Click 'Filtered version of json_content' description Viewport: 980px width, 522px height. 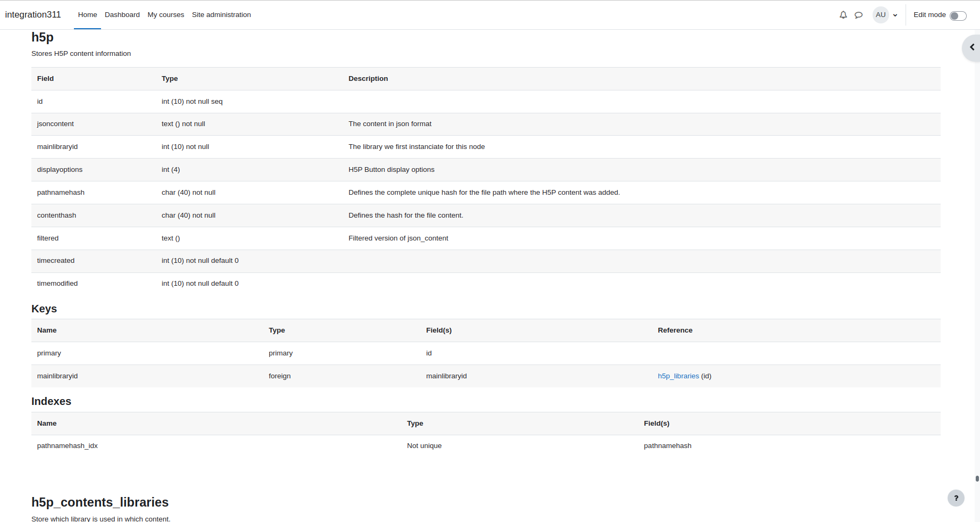pyautogui.click(x=398, y=238)
